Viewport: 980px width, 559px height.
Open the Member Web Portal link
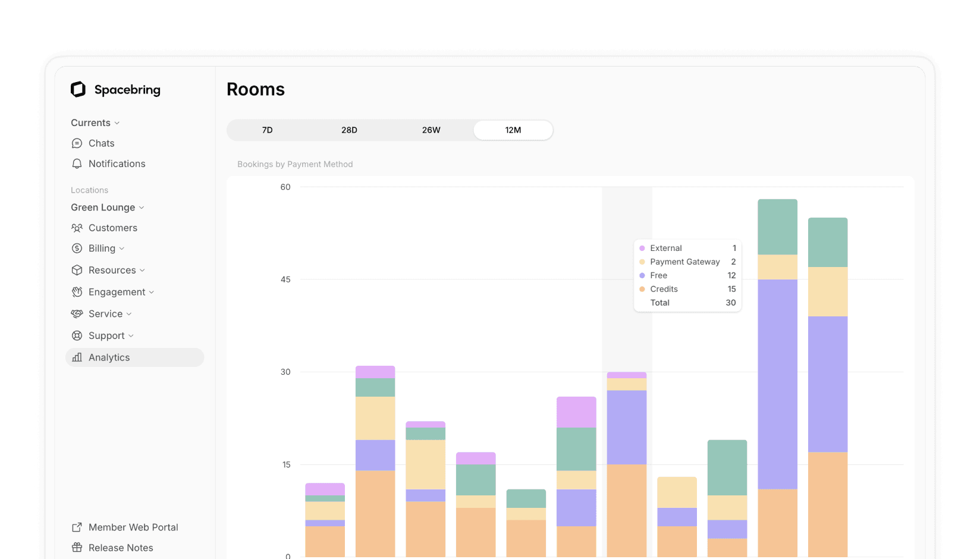pos(133,527)
